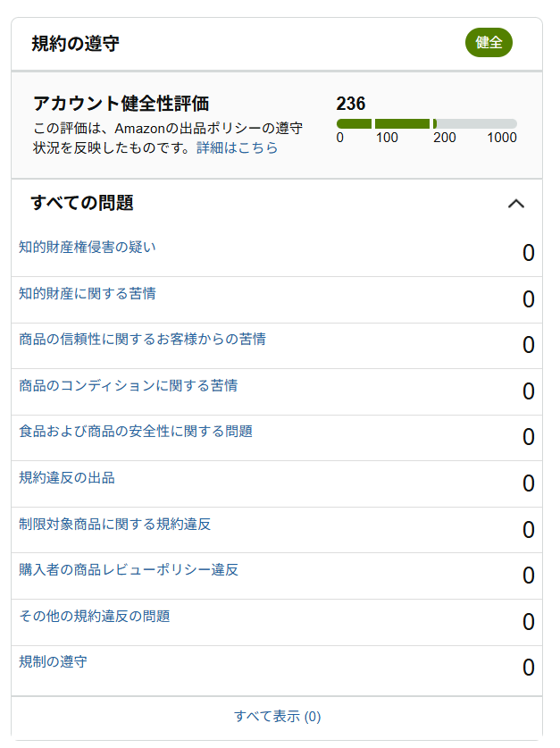Open 商品のコンディションに関する苦情 link

coord(128,385)
